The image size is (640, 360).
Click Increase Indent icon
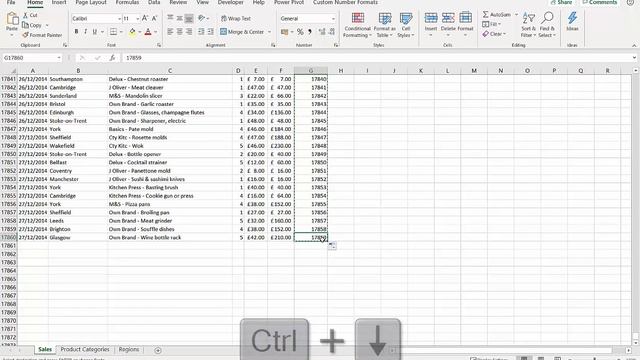(210, 31)
